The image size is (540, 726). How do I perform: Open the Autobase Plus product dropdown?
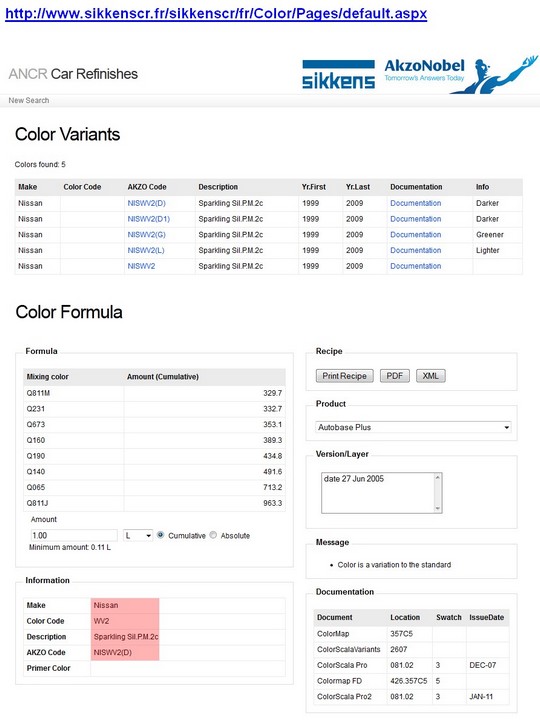[x=414, y=427]
